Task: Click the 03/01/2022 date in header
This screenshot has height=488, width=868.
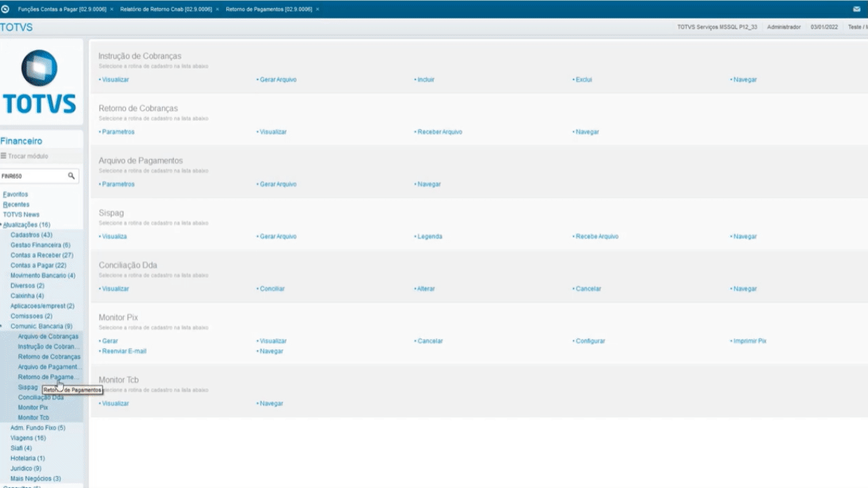Action: 824,27
